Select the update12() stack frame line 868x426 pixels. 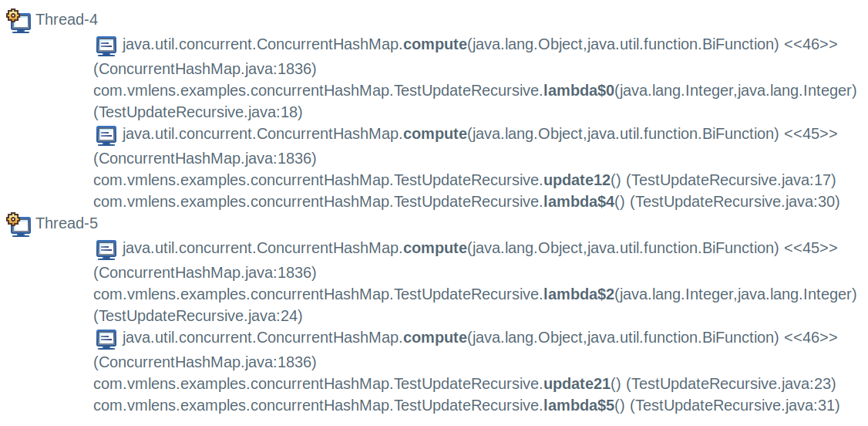tap(464, 180)
